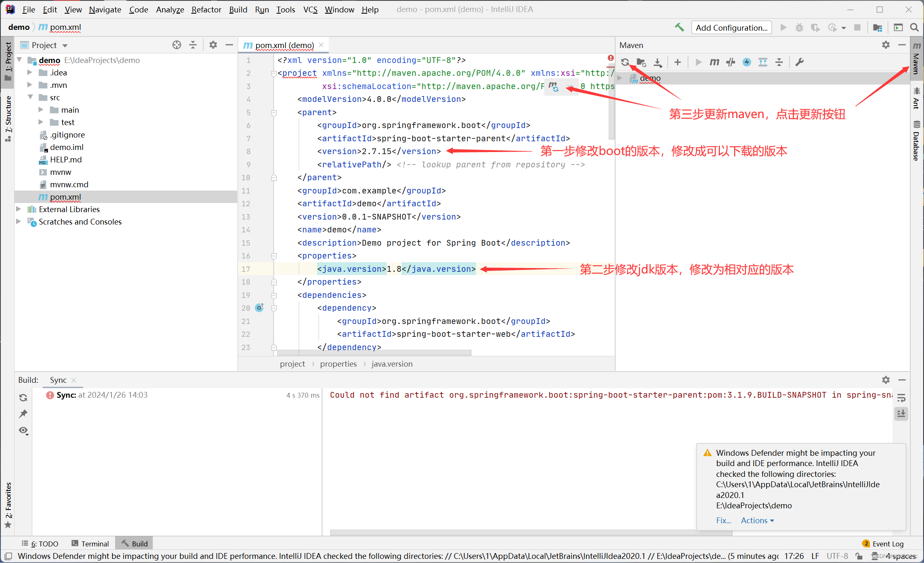Toggle Skip Tests Mode lightning icon
This screenshot has height=563, width=924.
pyautogui.click(x=747, y=62)
